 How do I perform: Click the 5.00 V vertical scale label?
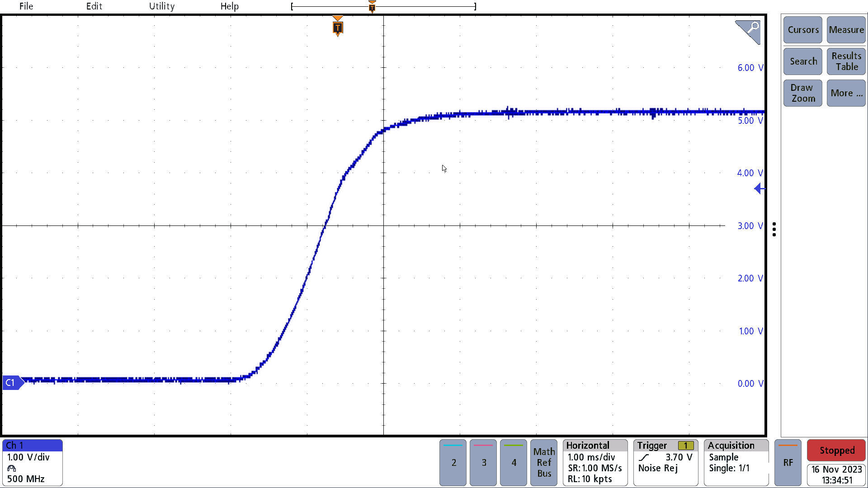pyautogui.click(x=750, y=121)
